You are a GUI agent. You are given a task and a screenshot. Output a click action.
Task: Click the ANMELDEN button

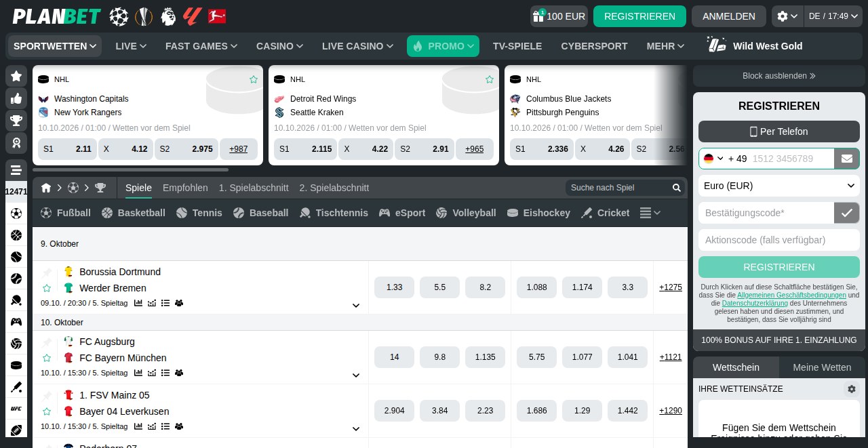pos(729,16)
